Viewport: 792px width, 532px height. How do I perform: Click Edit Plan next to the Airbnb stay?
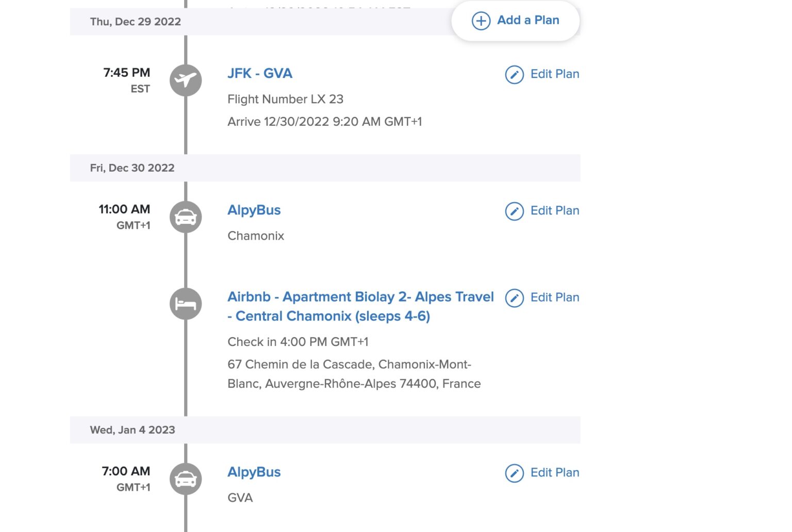click(555, 297)
